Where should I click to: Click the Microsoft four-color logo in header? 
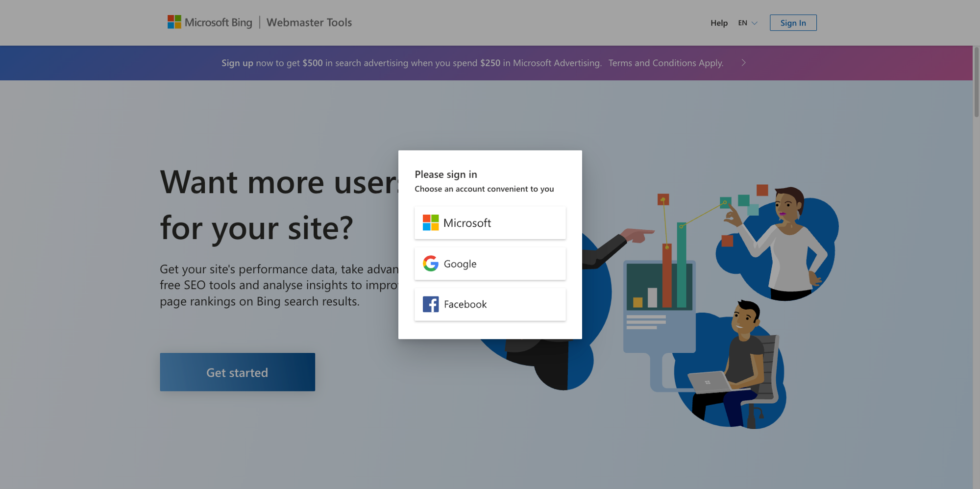click(x=174, y=22)
